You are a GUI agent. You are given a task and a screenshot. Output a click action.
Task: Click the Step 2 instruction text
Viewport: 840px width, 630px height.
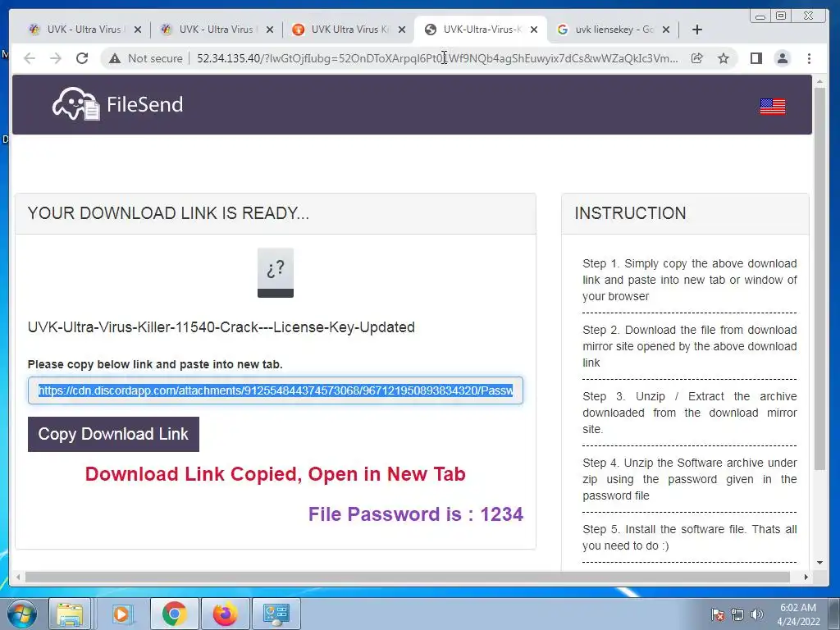(689, 347)
